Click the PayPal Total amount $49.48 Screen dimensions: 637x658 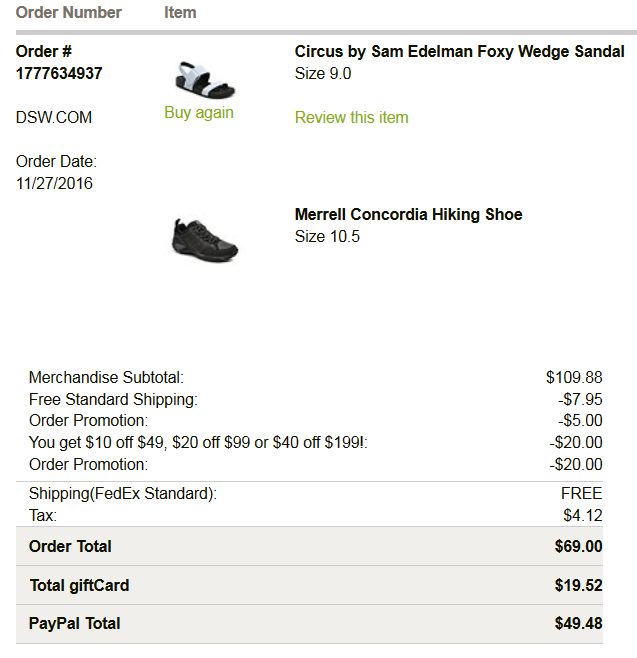[578, 624]
